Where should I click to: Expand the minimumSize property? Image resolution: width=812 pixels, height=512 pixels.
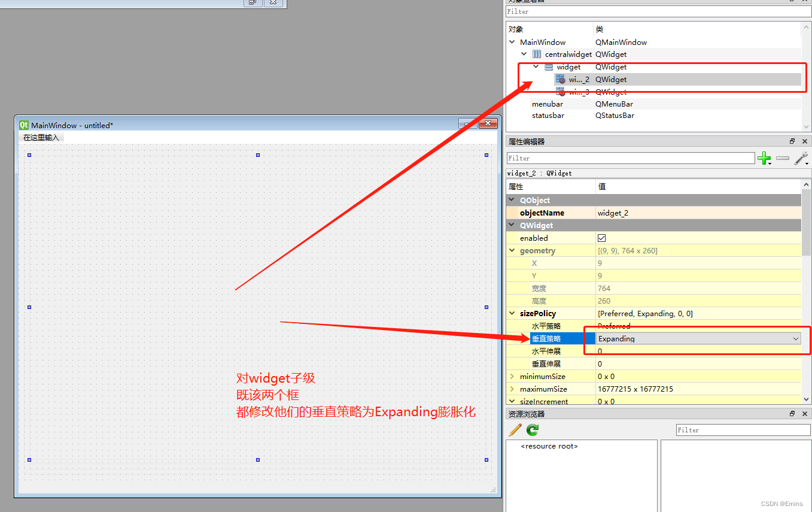512,376
